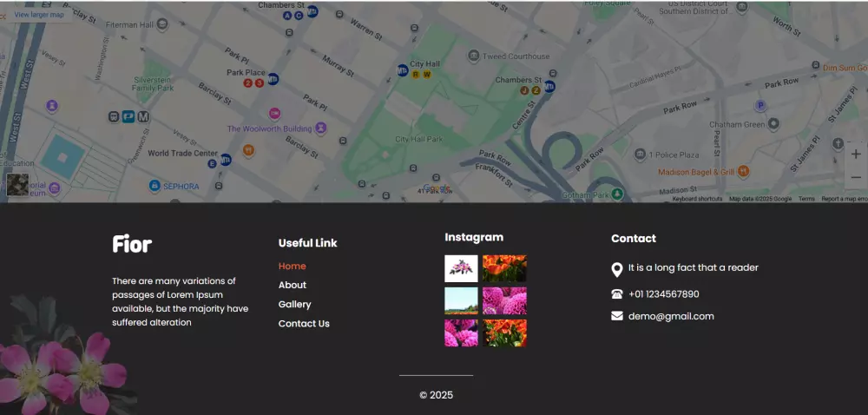Open the Instagram bouquet thumbnail on white background
868x415 pixels.
tap(461, 268)
